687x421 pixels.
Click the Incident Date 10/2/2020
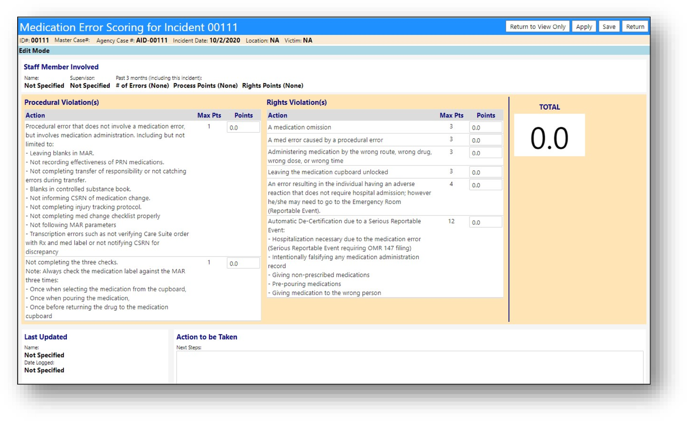click(x=225, y=40)
